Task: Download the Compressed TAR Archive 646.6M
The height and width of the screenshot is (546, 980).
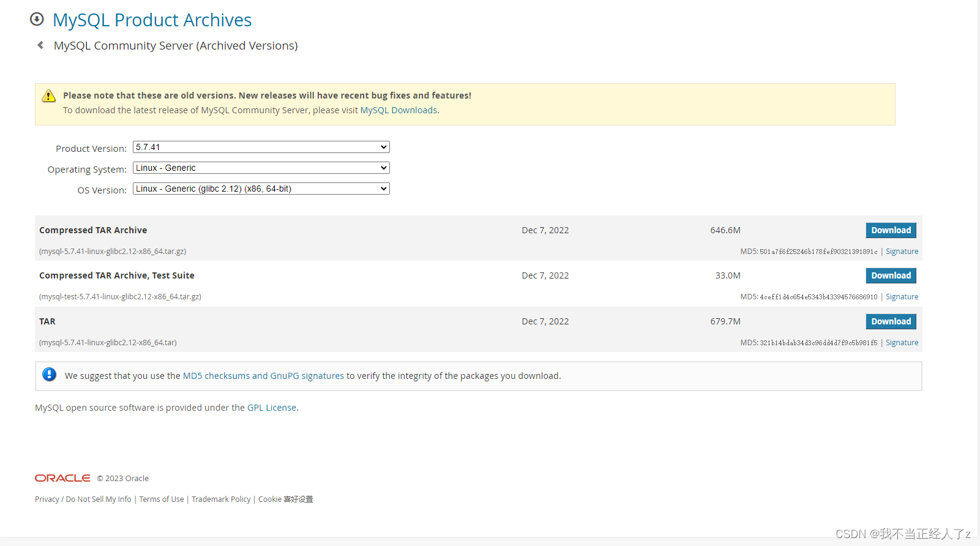Action: click(x=891, y=230)
